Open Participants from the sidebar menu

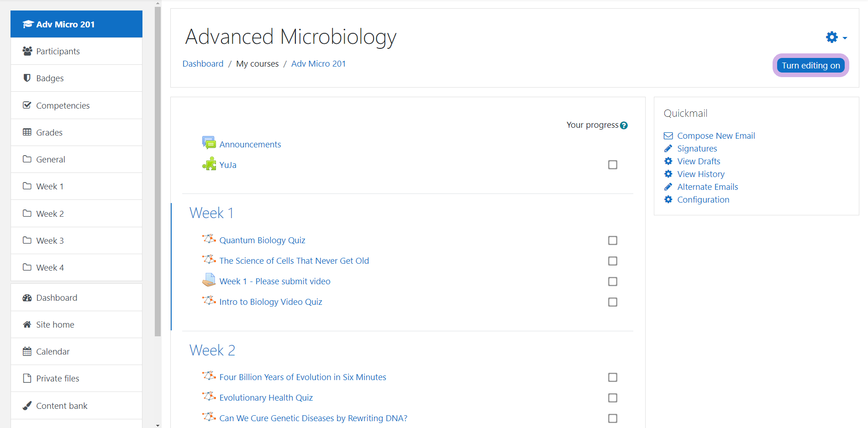(x=58, y=51)
